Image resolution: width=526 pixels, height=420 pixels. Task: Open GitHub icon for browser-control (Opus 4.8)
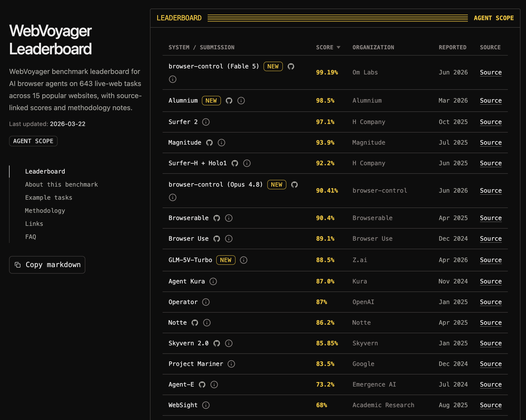pos(294,185)
